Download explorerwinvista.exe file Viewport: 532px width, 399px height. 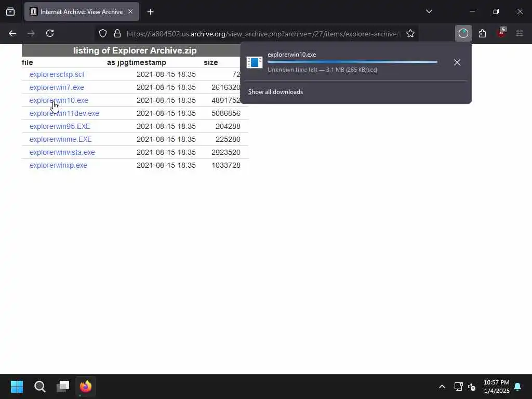tap(62, 152)
